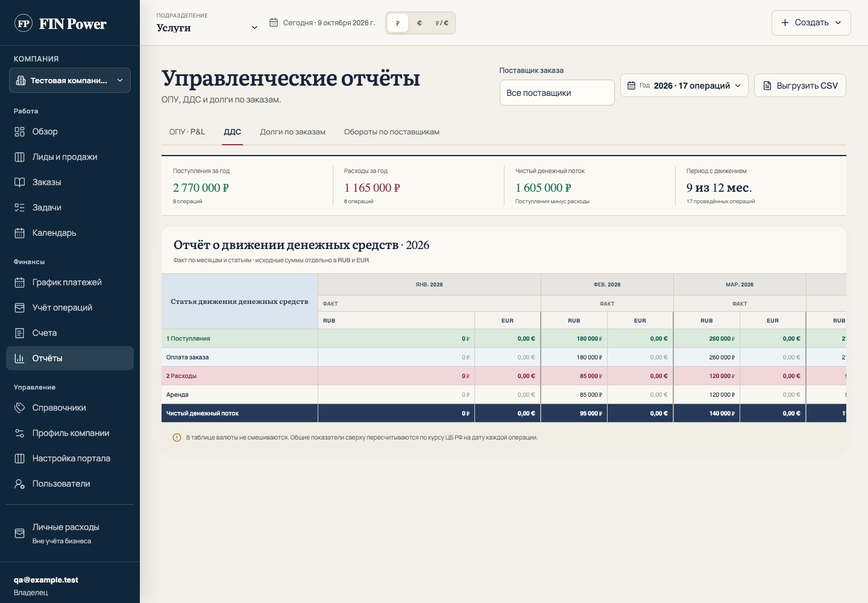Go to Лиды и продажи section
The height and width of the screenshot is (603, 868).
[x=70, y=157]
